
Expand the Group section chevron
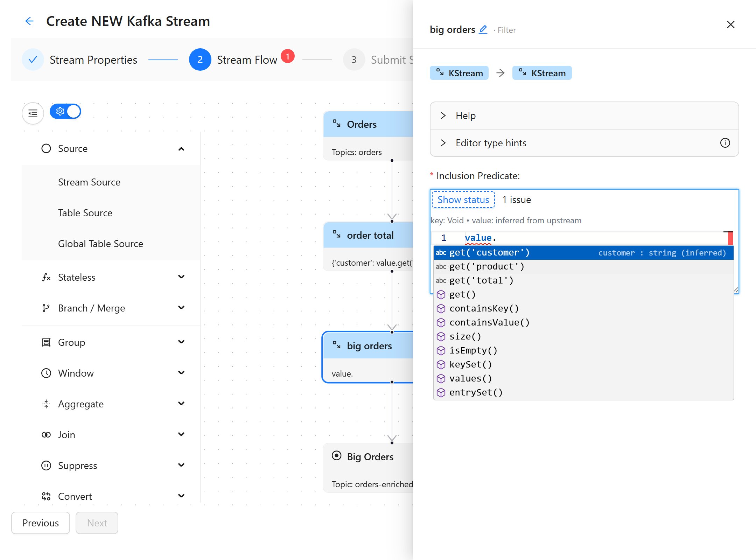click(181, 342)
